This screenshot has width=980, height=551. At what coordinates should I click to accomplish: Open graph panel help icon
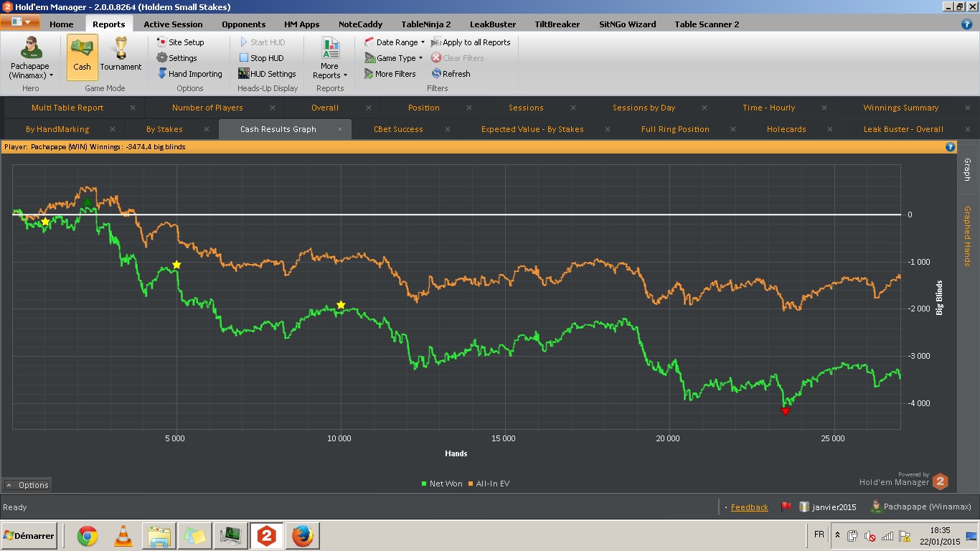(950, 147)
